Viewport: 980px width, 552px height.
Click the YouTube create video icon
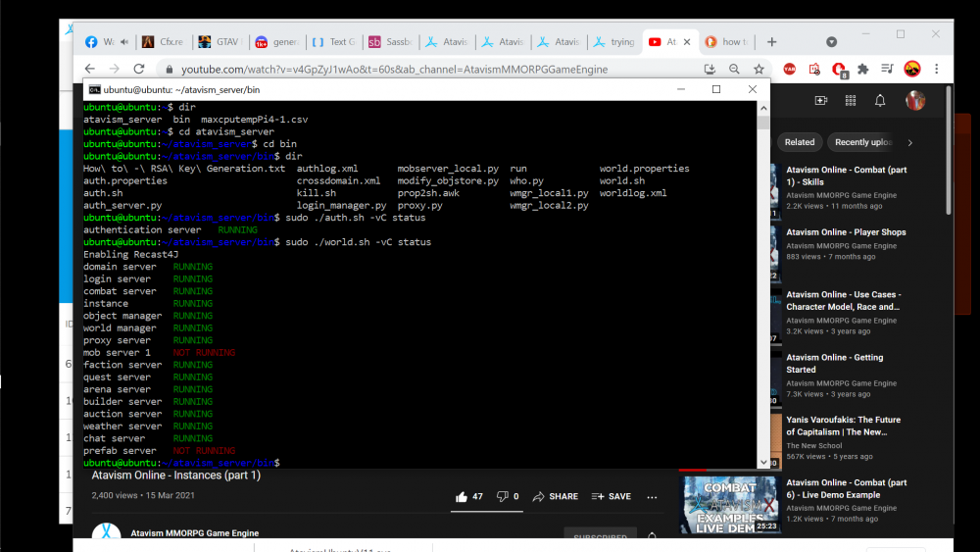(x=821, y=101)
